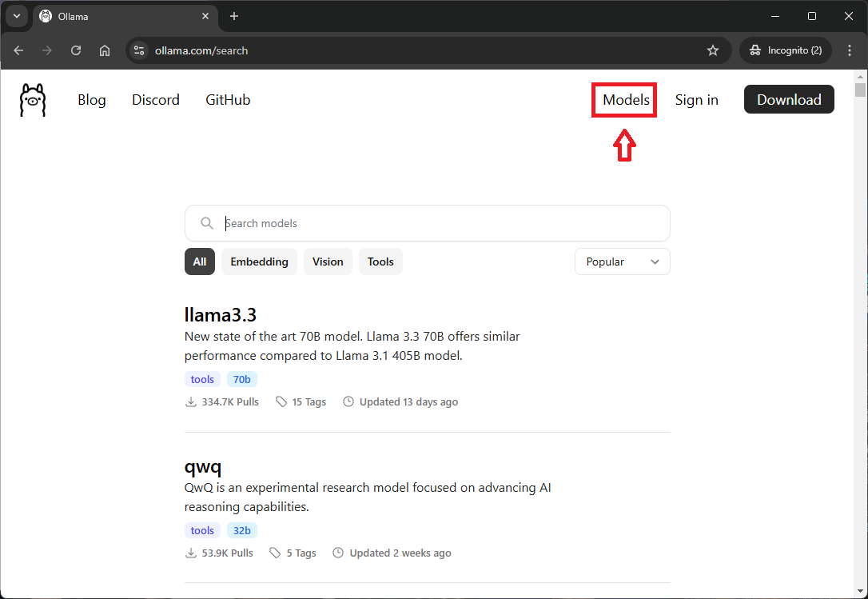The width and height of the screenshot is (868, 599).
Task: Open the Blog link
Action: click(x=92, y=100)
